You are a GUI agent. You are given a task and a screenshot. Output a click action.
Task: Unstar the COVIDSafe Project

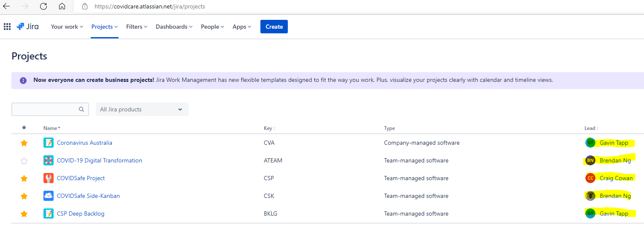(24, 178)
